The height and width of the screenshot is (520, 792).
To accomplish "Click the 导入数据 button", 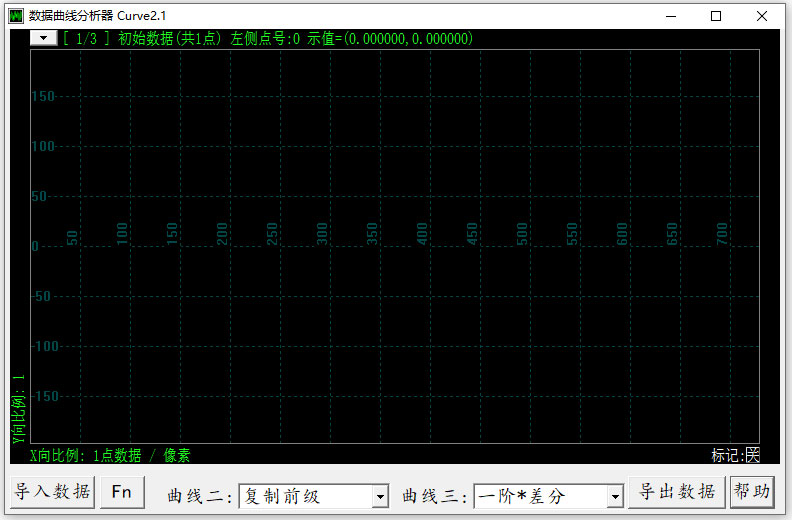I will click(x=53, y=492).
